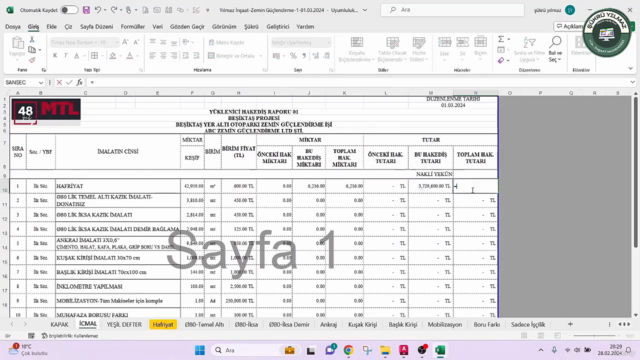Click the Windows Start button
Viewport: 640px width, 360px height.
tap(200, 350)
